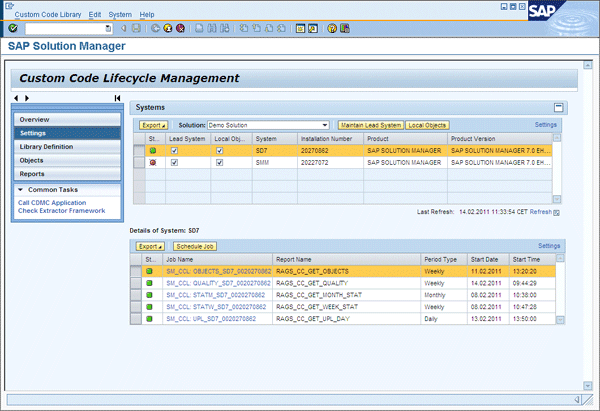Click the Find binoculars icon
The image size is (600, 411).
coord(212,28)
